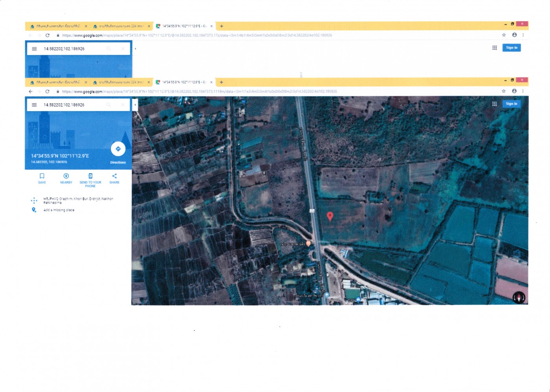Click the Send to your phone icon
Screen dimensions: 550x392
coord(90,176)
